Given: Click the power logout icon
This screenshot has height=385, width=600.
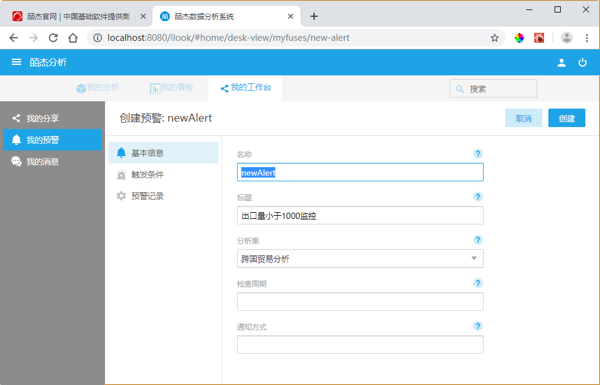Looking at the screenshot, I should point(582,62).
